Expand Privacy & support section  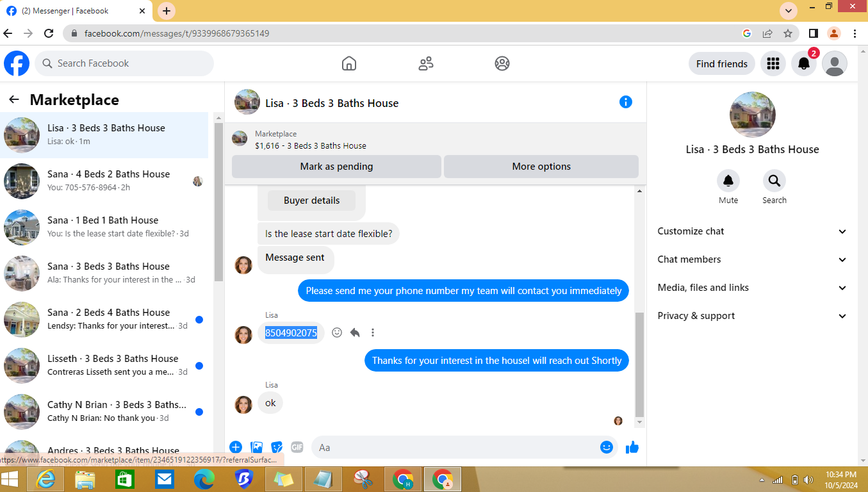click(752, 316)
